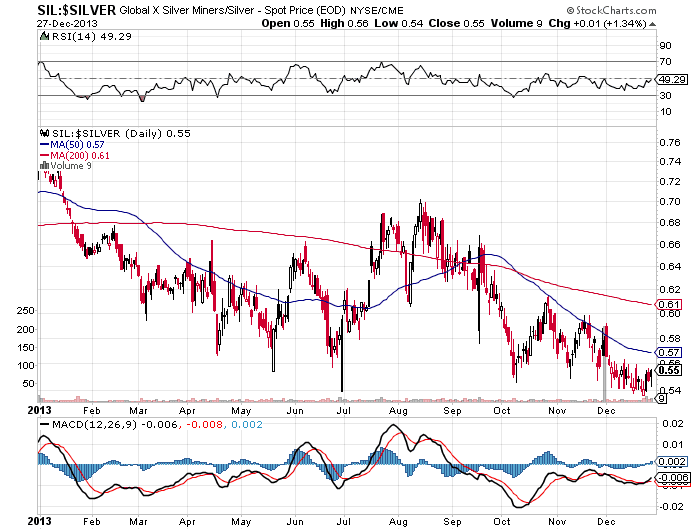Image resolution: width=700 pixels, height=530 pixels.
Task: Click the High 0.56 header value
Action: (344, 24)
